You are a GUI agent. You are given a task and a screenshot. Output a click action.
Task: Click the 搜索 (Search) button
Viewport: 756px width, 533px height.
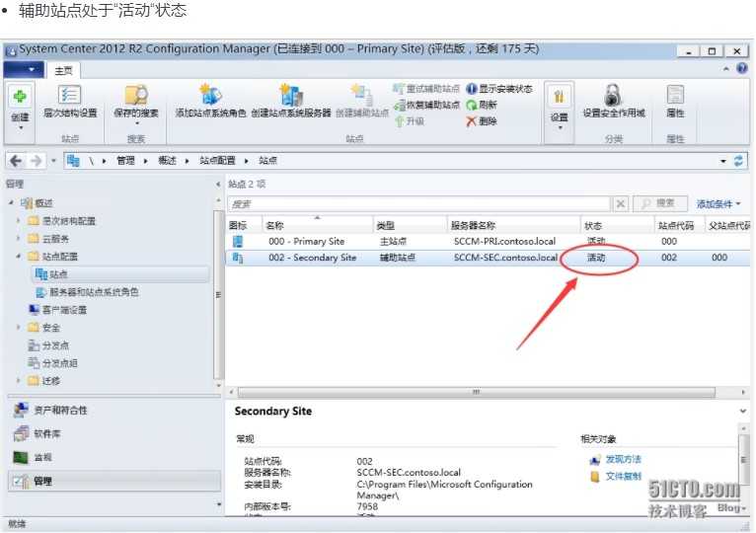659,203
